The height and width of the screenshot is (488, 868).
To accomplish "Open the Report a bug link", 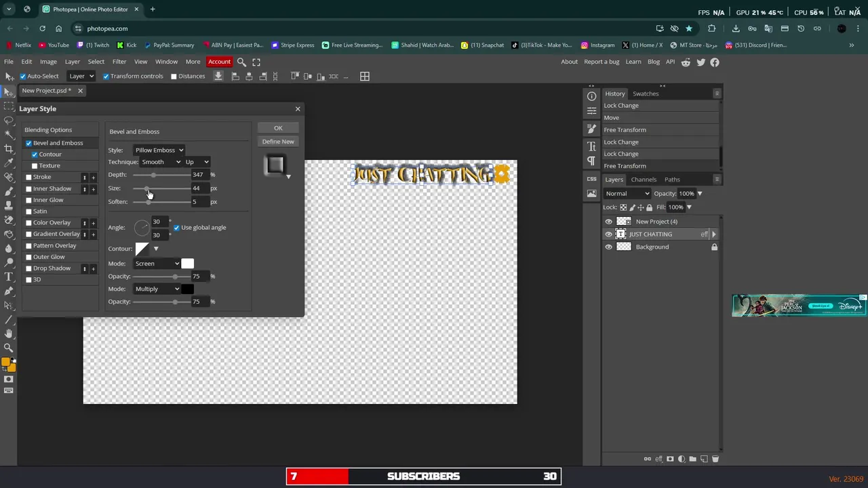I will coord(601,62).
